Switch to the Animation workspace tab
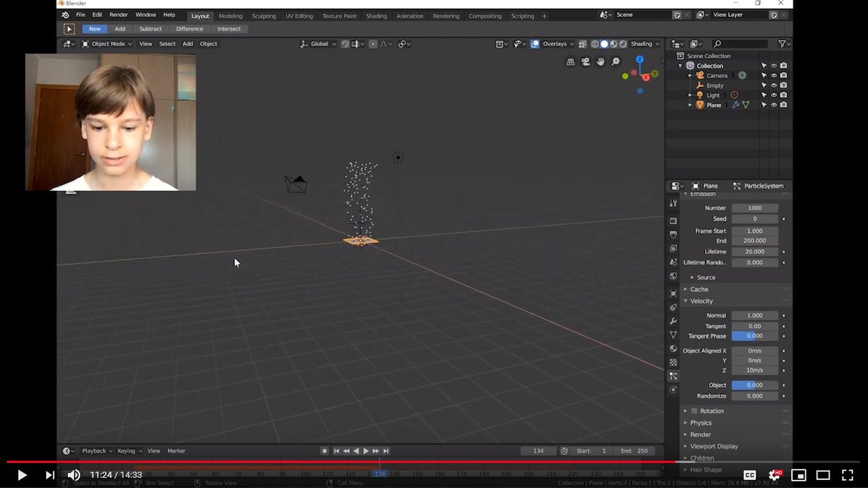Screen dimensions: 868x488 pos(410,16)
